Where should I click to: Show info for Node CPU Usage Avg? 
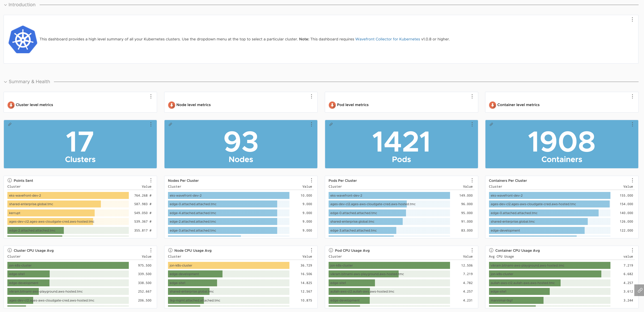(170, 250)
